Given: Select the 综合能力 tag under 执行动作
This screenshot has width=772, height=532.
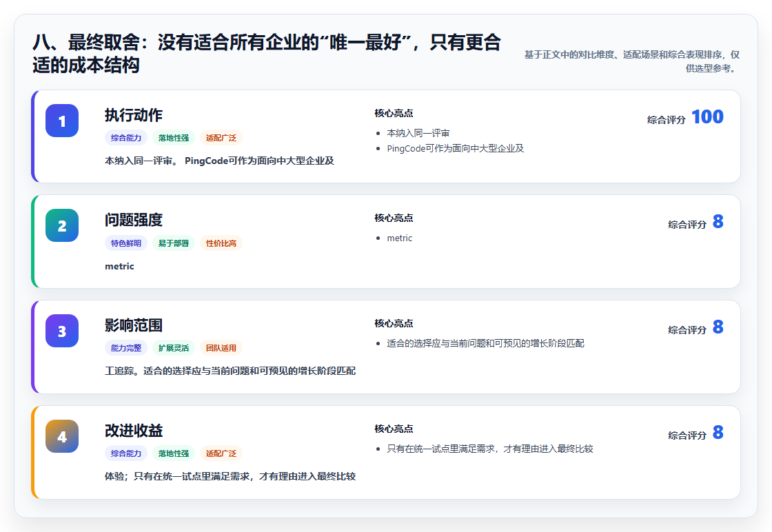Looking at the screenshot, I should click(126, 138).
